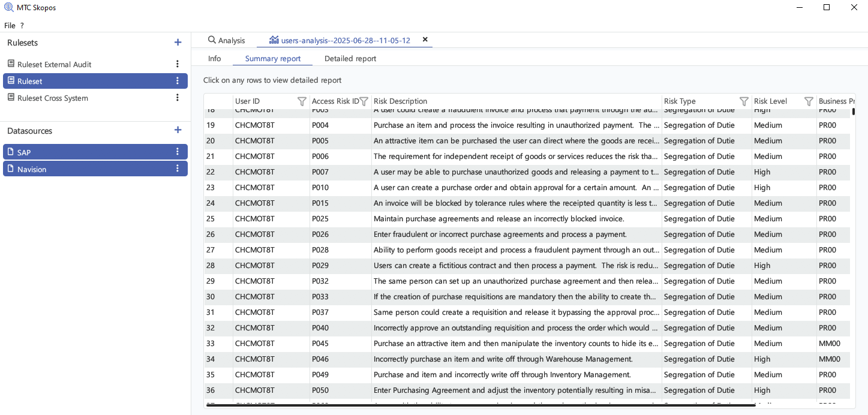Screen dimensions: 868x415
Task: Click the row number 36 cell
Action: pos(218,390)
